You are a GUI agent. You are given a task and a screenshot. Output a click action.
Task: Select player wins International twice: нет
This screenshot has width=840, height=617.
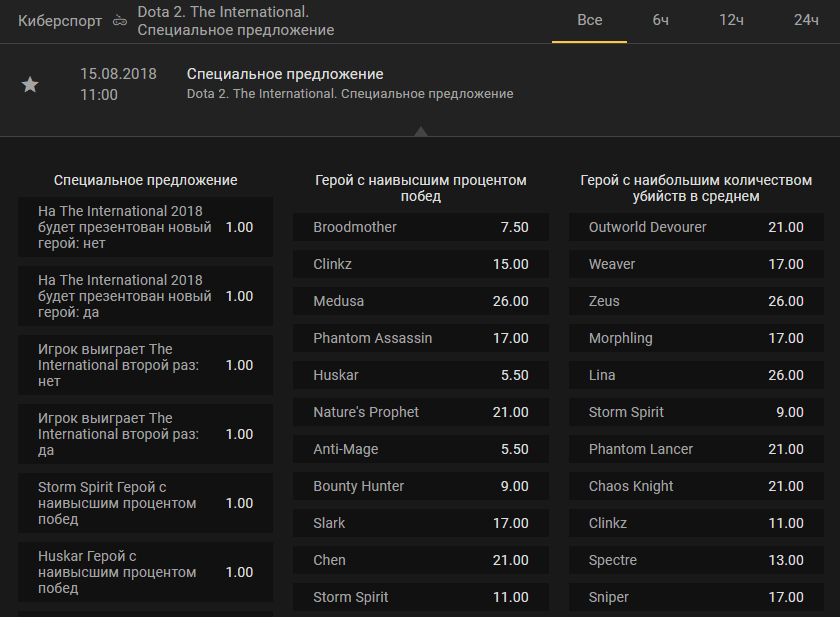click(x=145, y=365)
